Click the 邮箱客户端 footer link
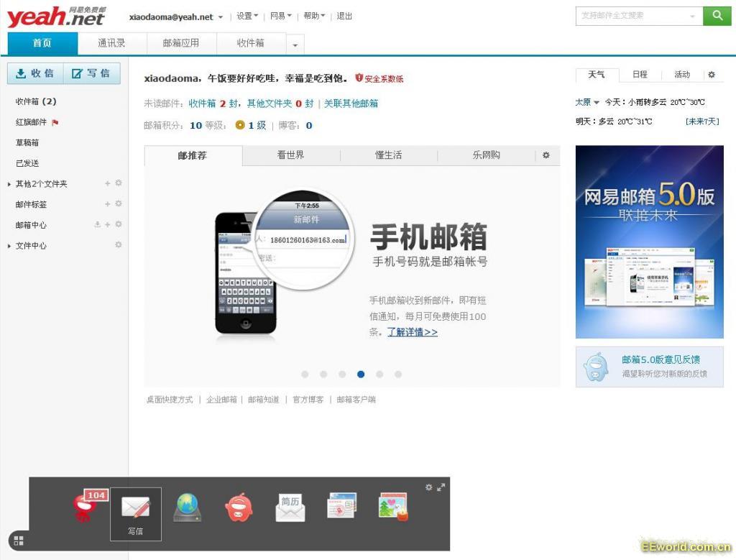 (x=356, y=400)
